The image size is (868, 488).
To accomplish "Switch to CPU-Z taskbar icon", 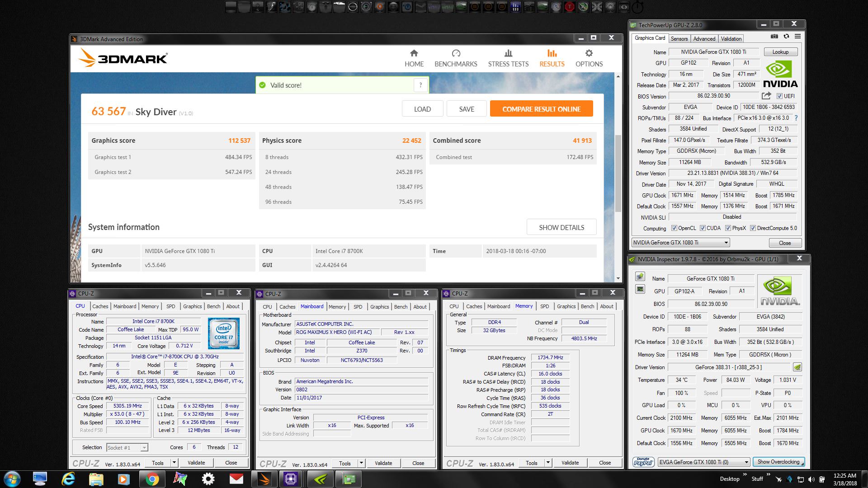I will [x=291, y=479].
